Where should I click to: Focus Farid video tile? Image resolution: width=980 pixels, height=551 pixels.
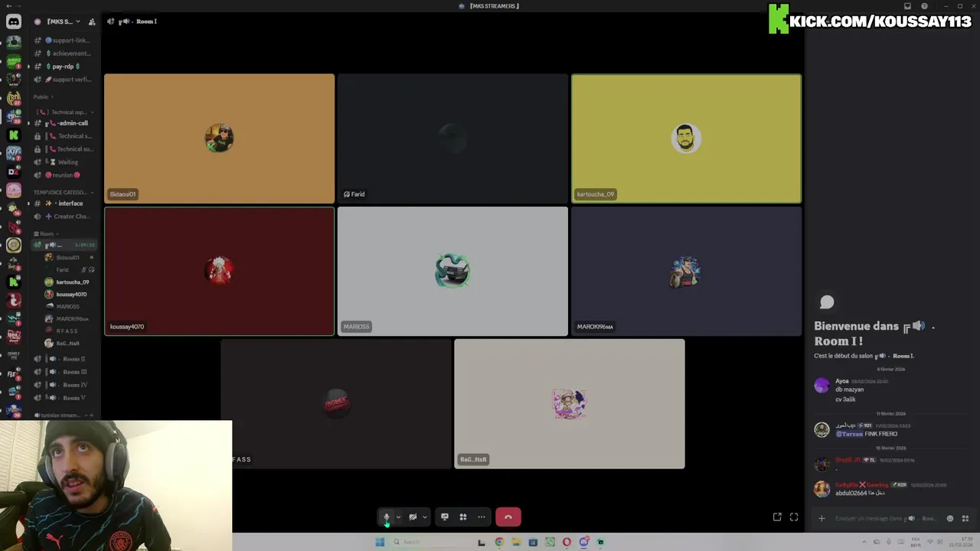coord(453,139)
